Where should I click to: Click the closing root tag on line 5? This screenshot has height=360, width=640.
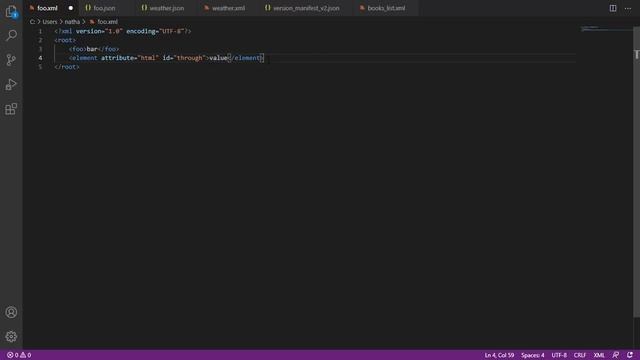(x=67, y=67)
